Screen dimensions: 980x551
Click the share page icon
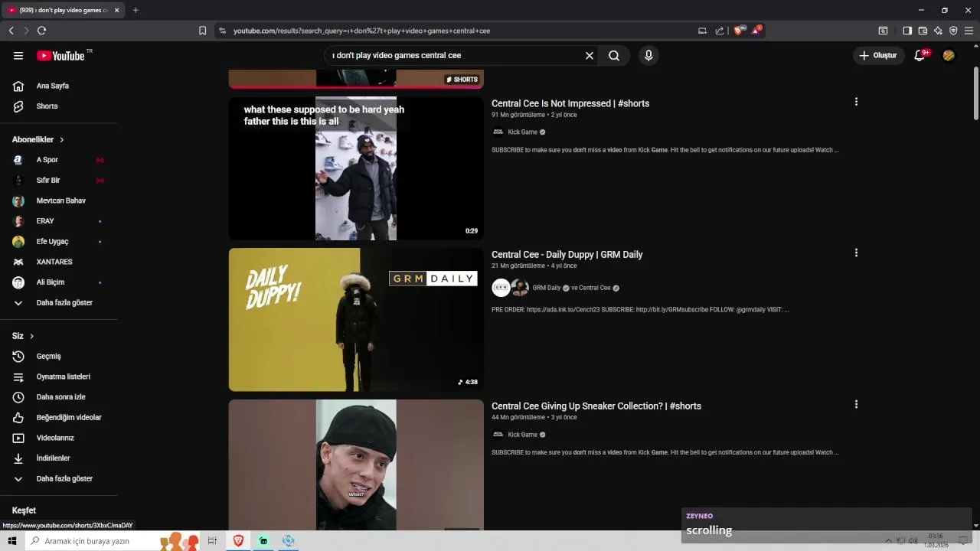(x=720, y=31)
